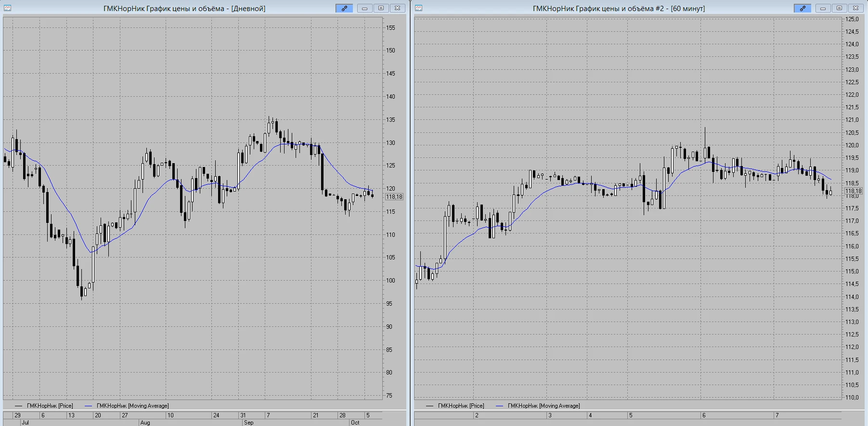Click the 13 date label on the Дневной time axis
The height and width of the screenshot is (426, 868).
tap(71, 415)
